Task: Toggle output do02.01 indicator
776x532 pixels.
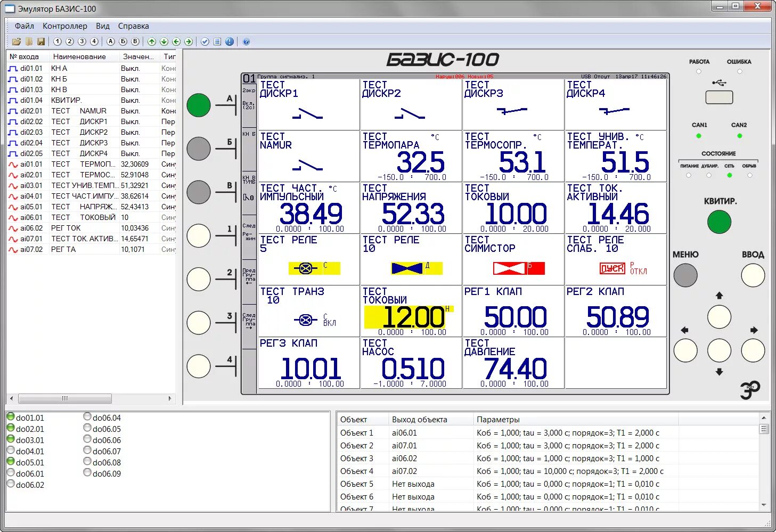Action: tap(11, 428)
